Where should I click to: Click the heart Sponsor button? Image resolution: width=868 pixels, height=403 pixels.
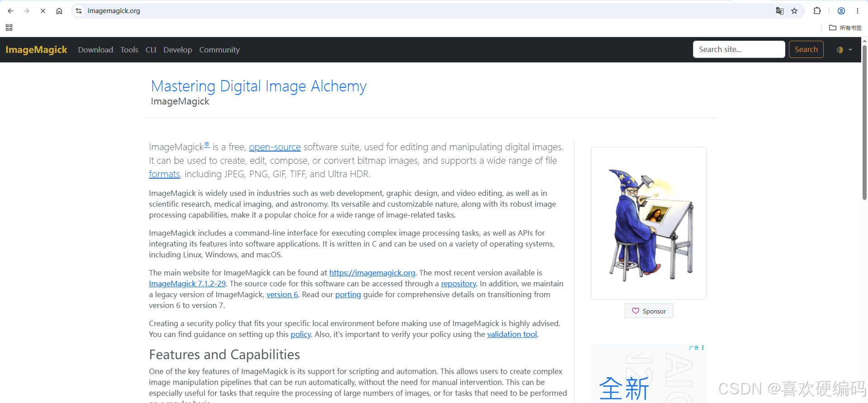pyautogui.click(x=649, y=311)
